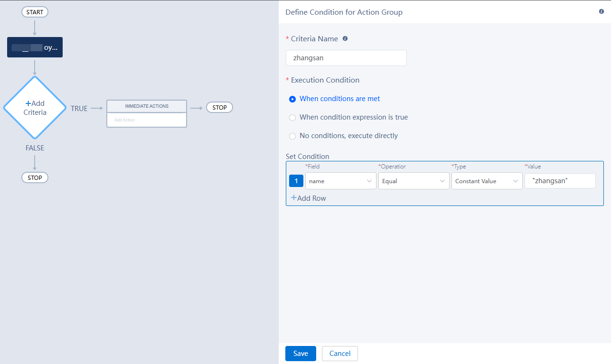Select 'When conditions are met' radio button

coord(292,99)
